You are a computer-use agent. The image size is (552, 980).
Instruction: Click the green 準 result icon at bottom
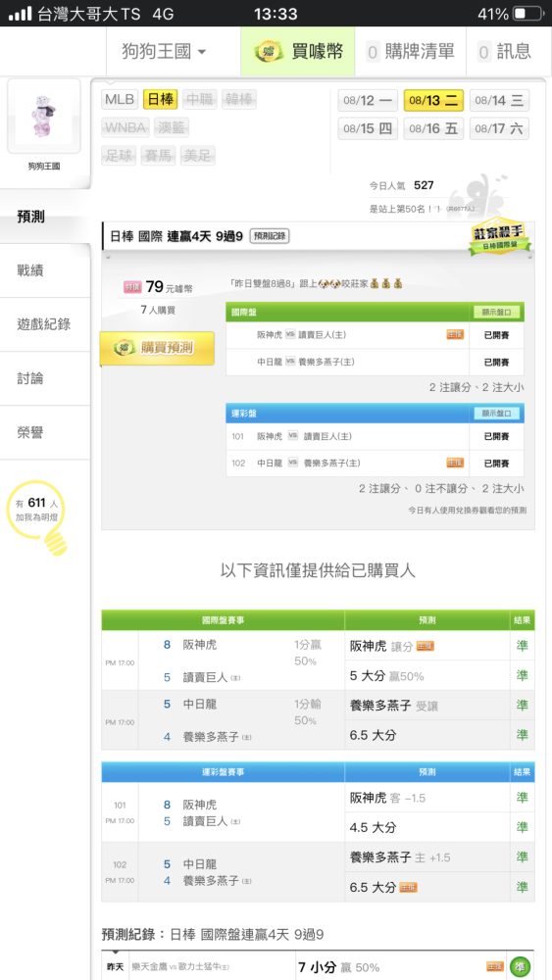(520, 966)
